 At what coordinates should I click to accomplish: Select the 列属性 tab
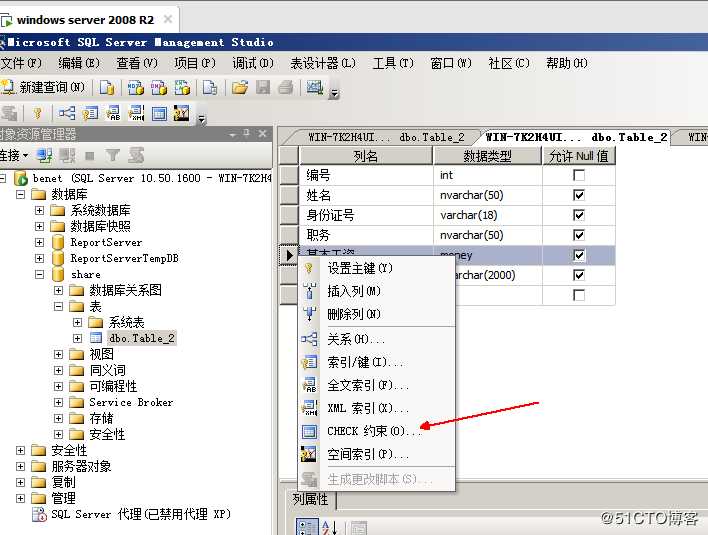310,499
